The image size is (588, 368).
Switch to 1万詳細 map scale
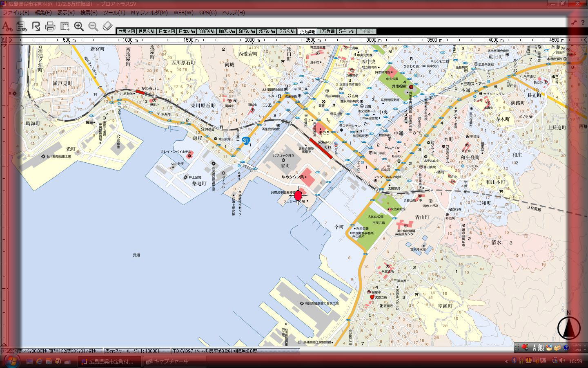[327, 31]
